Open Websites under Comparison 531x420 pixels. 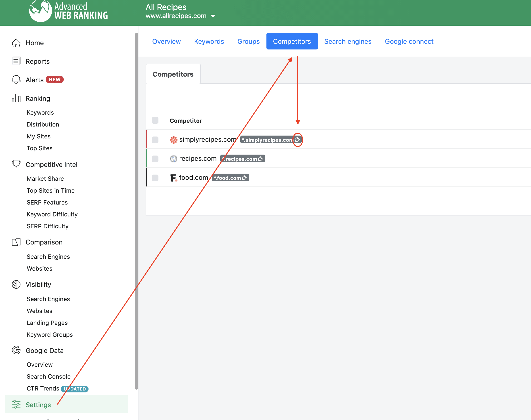pos(39,268)
